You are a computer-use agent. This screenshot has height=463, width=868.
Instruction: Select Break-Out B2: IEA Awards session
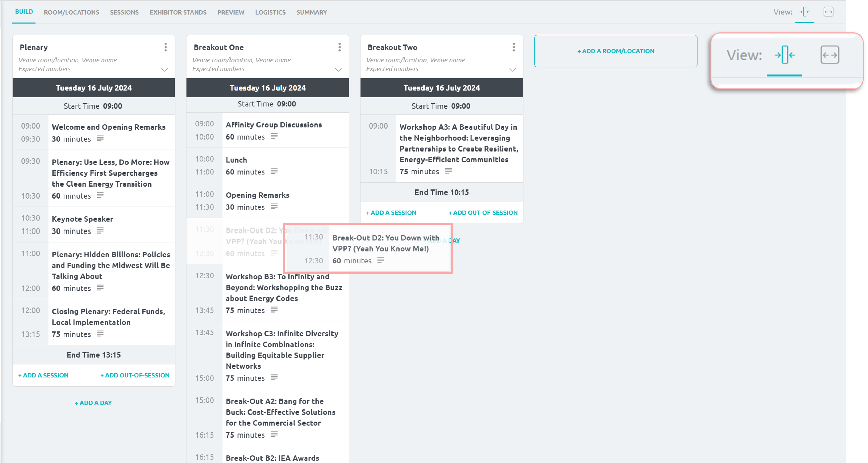pyautogui.click(x=272, y=458)
